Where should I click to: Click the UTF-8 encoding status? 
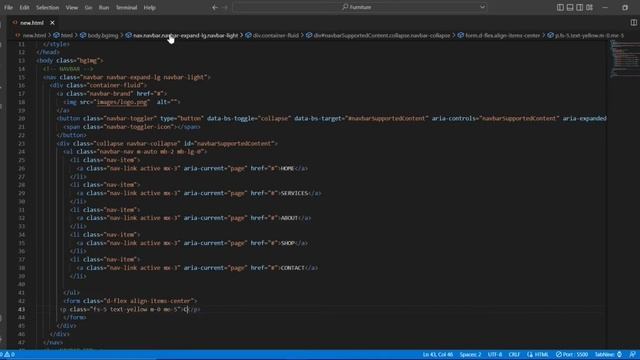495,354
